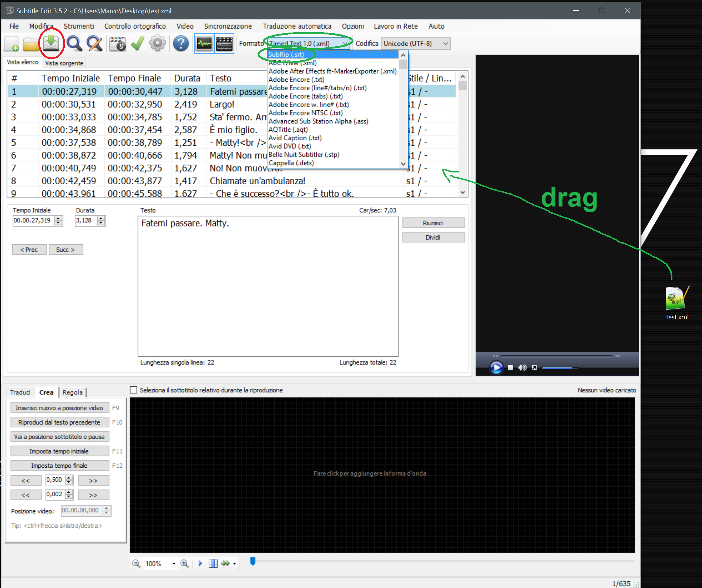Enable select subtitle during playback checkbox

134,390
